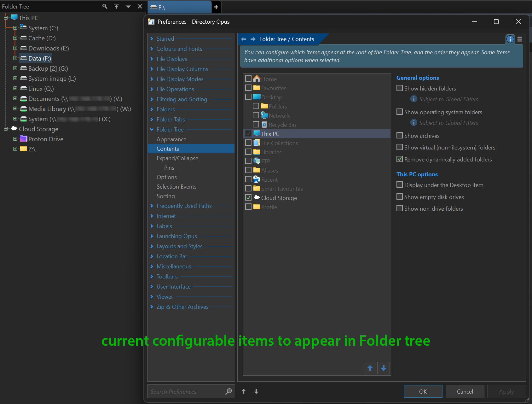Expand the File Operations preferences category
532x404 pixels.
click(x=152, y=89)
